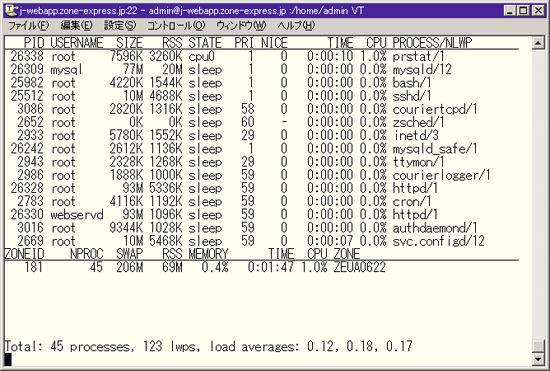This screenshot has height=371, width=550.
Task: Click PID 26328 of root httpd
Action: click(27, 188)
